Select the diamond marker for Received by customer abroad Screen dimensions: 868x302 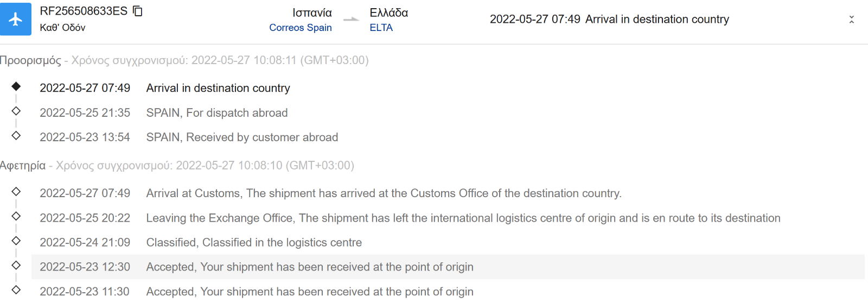click(x=16, y=135)
